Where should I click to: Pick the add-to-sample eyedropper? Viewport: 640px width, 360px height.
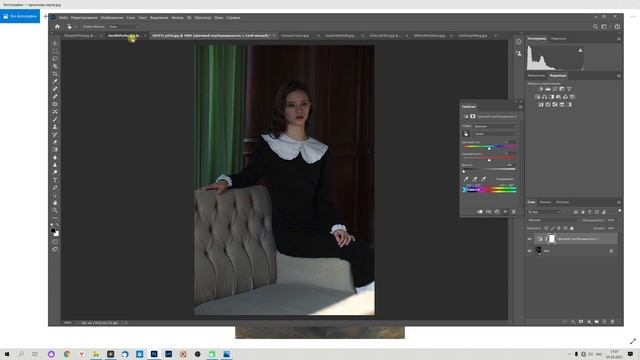475,179
